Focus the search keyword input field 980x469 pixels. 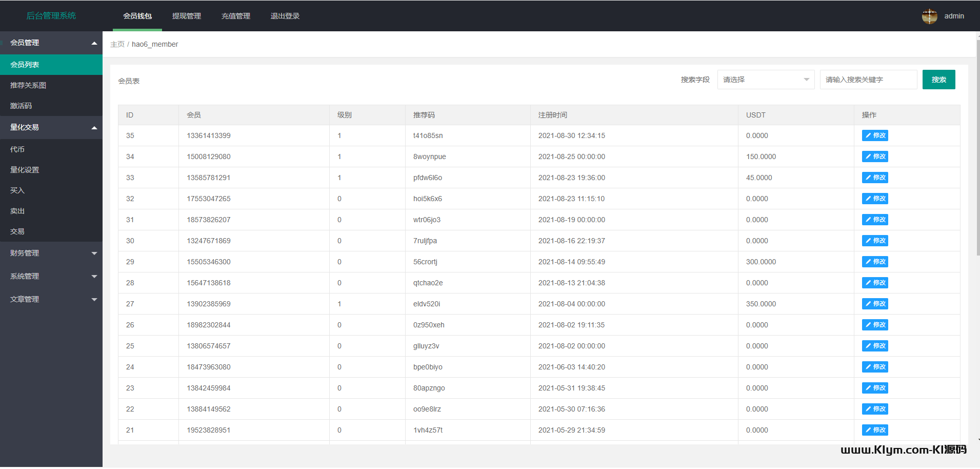point(868,80)
